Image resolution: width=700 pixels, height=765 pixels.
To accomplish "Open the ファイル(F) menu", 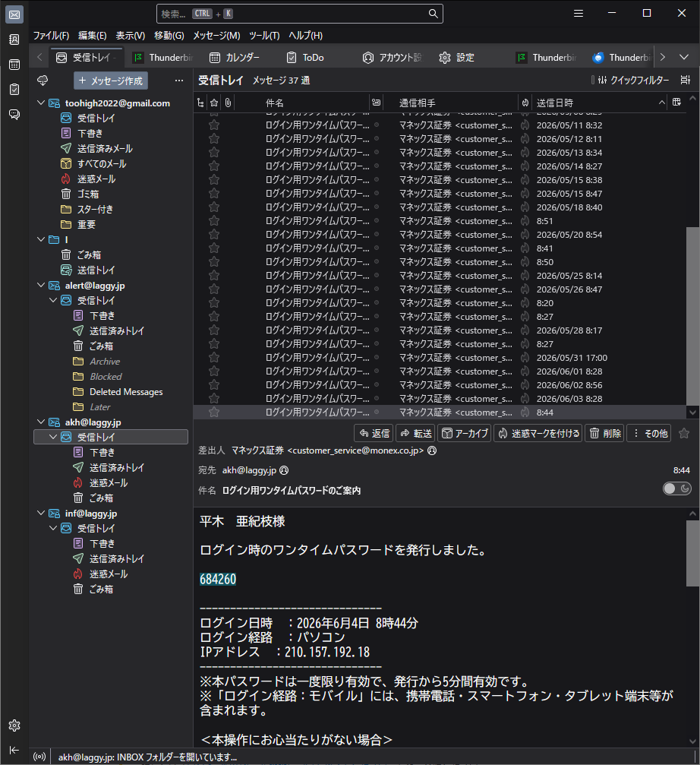I will point(51,36).
